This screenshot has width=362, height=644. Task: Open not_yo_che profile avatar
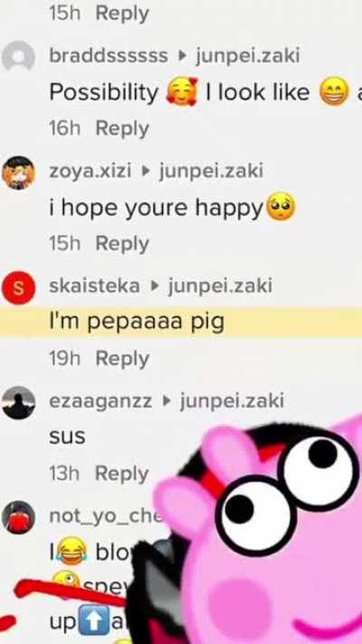point(18,517)
